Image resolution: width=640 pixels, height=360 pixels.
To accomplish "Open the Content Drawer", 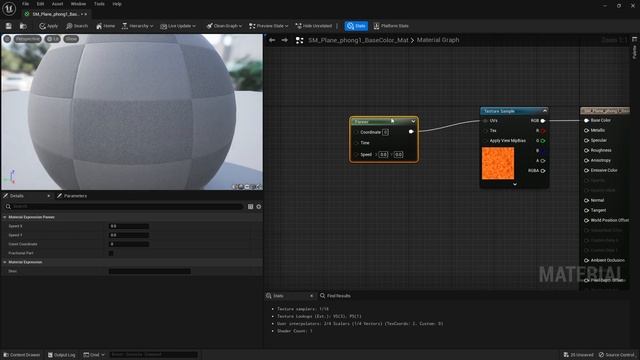I will [22, 355].
